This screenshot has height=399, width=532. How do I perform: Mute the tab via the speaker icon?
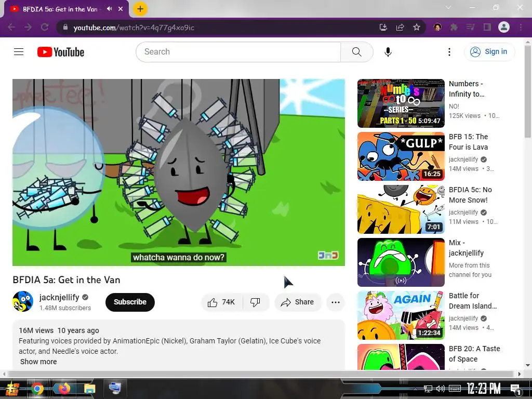[109, 9]
